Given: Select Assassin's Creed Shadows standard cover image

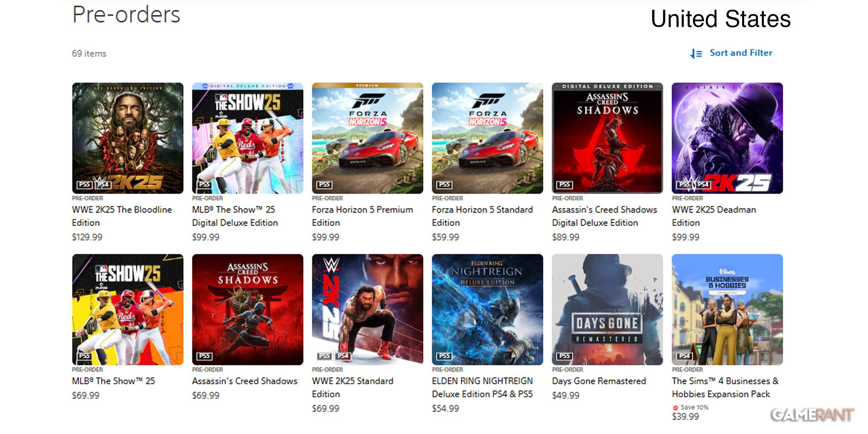Looking at the screenshot, I should point(248,310).
